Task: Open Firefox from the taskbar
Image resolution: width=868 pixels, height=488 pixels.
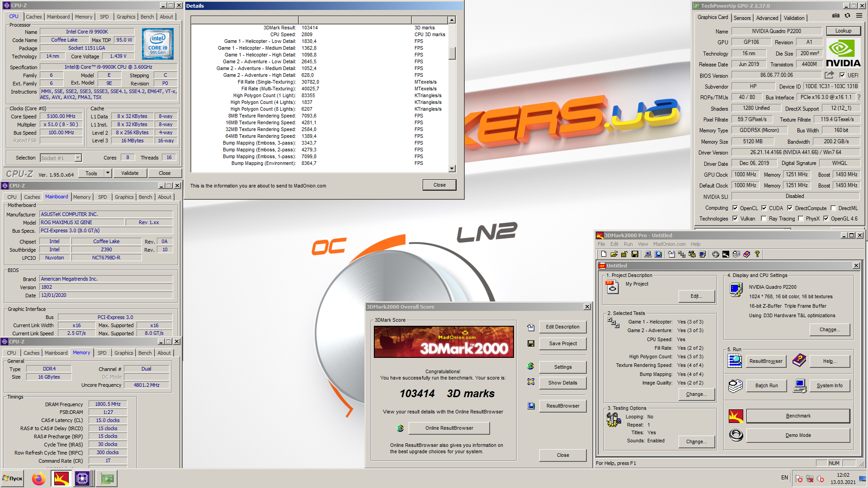Action: coord(39,479)
